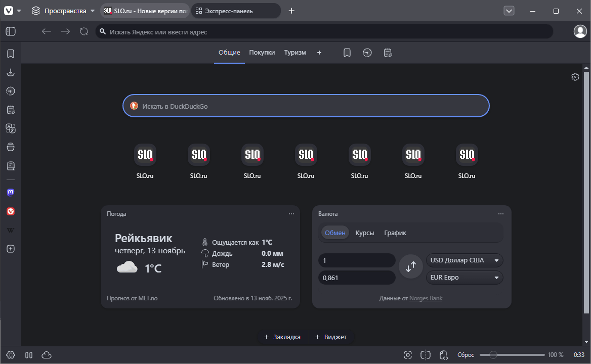Open the Downloads panel
The width and height of the screenshot is (591, 364).
click(x=10, y=72)
